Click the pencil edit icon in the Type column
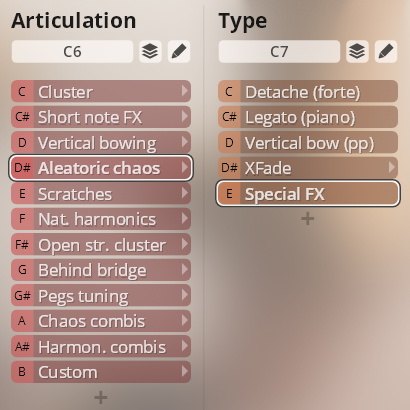The width and height of the screenshot is (410, 410). (x=386, y=52)
